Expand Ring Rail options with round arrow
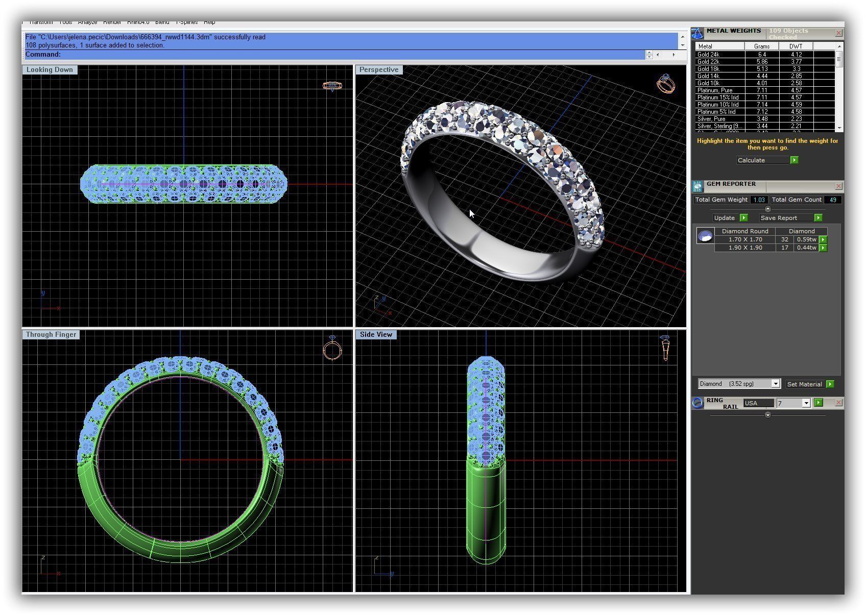 pyautogui.click(x=767, y=415)
